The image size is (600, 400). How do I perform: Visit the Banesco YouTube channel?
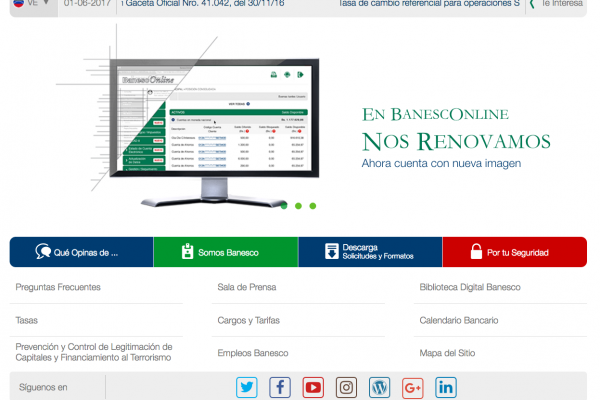[x=313, y=387]
